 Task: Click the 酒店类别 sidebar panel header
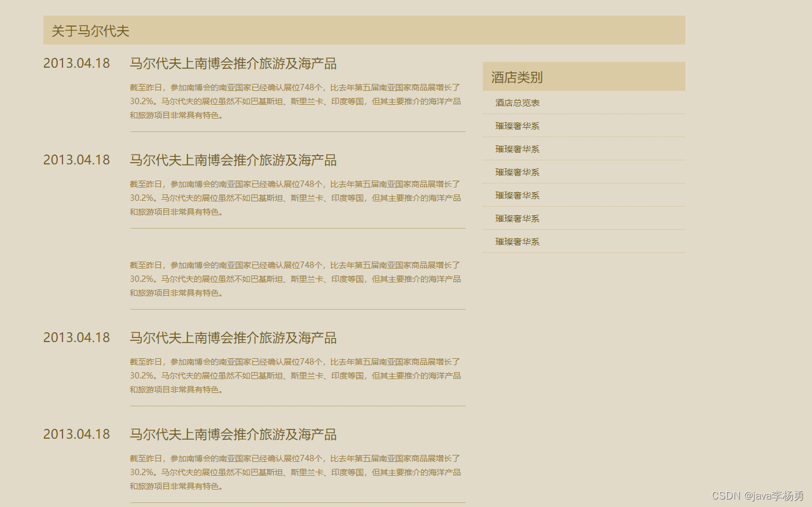coord(516,77)
